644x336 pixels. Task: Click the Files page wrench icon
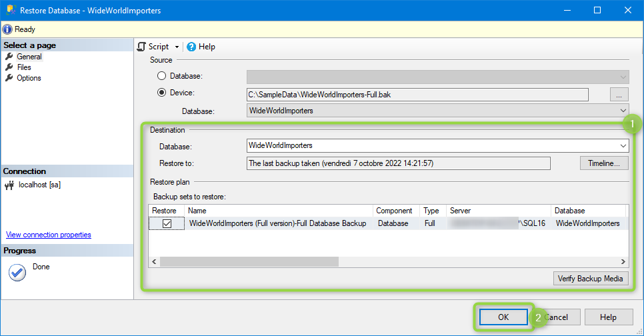pos(9,67)
